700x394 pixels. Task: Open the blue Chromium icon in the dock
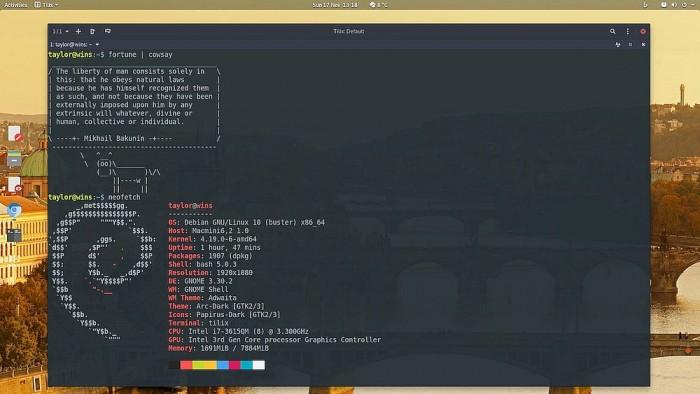(x=14, y=210)
